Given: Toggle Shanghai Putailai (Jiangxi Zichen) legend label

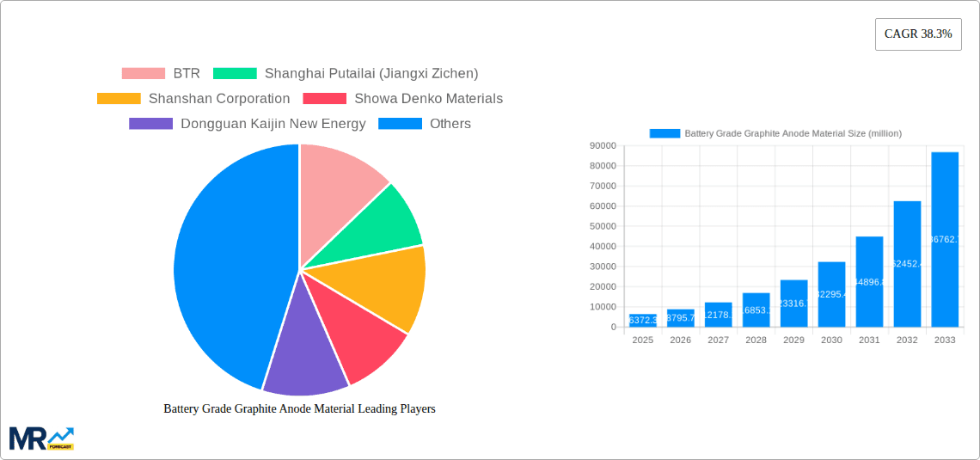Looking at the screenshot, I should tap(371, 73).
